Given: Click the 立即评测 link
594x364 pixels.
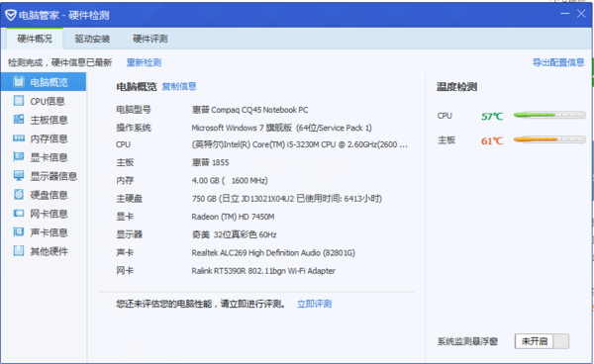Looking at the screenshot, I should [314, 304].
